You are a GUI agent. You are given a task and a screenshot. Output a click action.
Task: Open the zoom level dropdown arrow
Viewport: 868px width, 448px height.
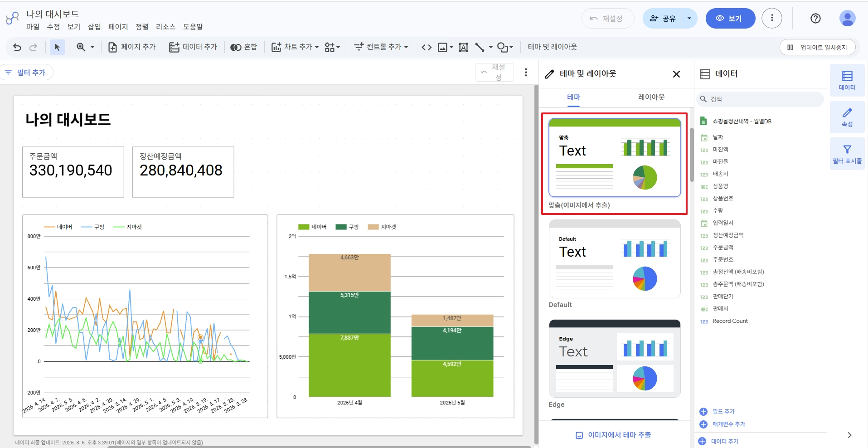point(92,47)
